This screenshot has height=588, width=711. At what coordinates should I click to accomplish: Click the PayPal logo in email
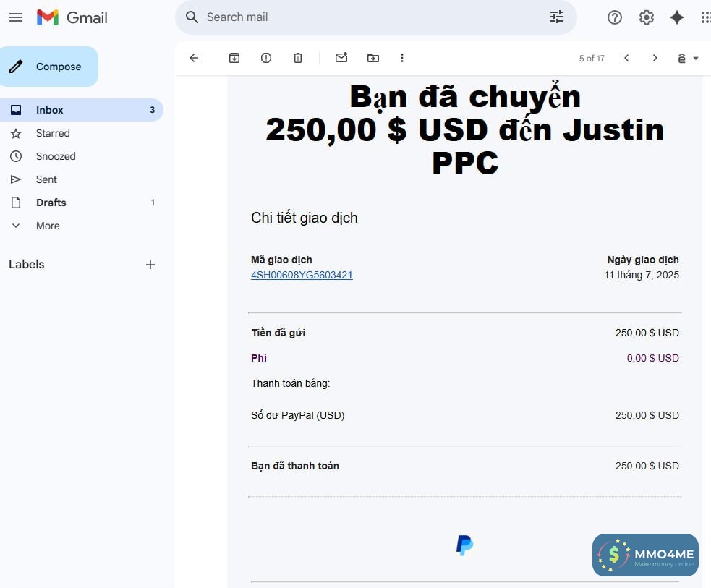pyautogui.click(x=465, y=545)
